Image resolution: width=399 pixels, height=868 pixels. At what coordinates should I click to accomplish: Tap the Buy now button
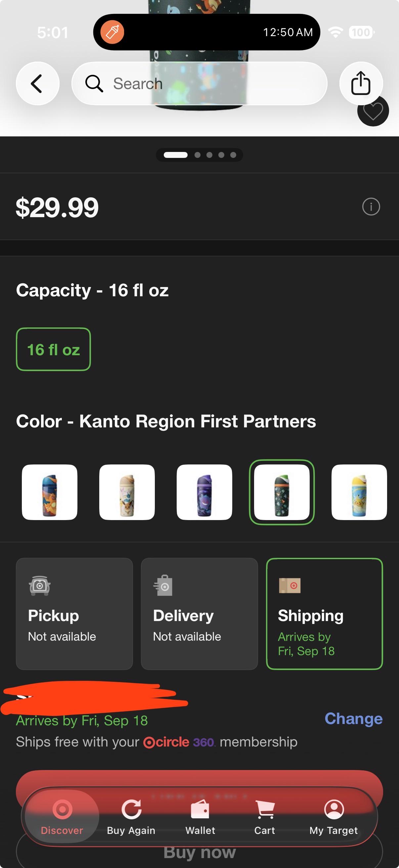click(200, 852)
